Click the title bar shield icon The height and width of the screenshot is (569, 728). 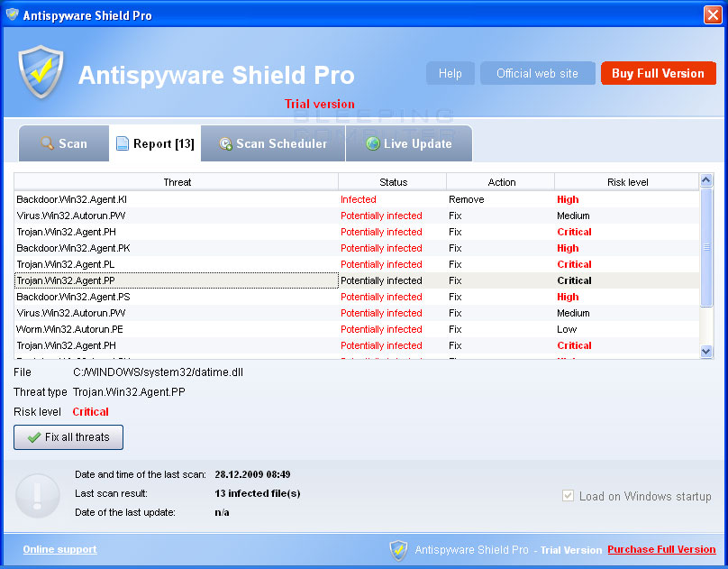click(13, 14)
